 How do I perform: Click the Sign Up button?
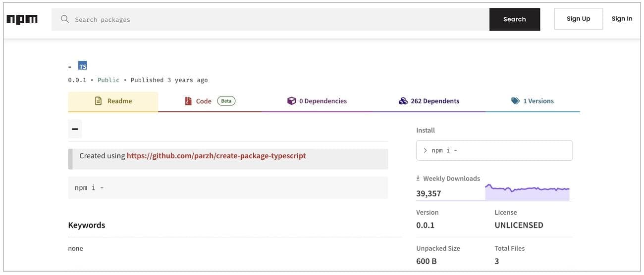pos(579,19)
